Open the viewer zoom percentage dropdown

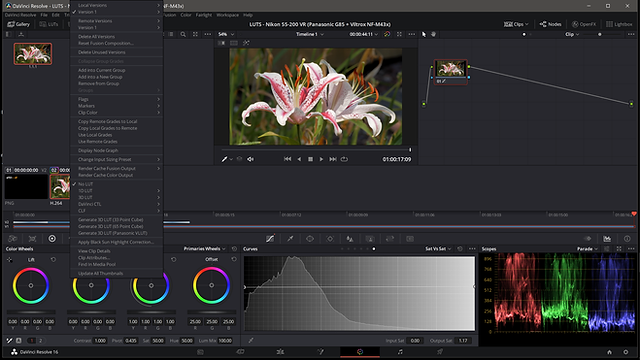(x=226, y=34)
